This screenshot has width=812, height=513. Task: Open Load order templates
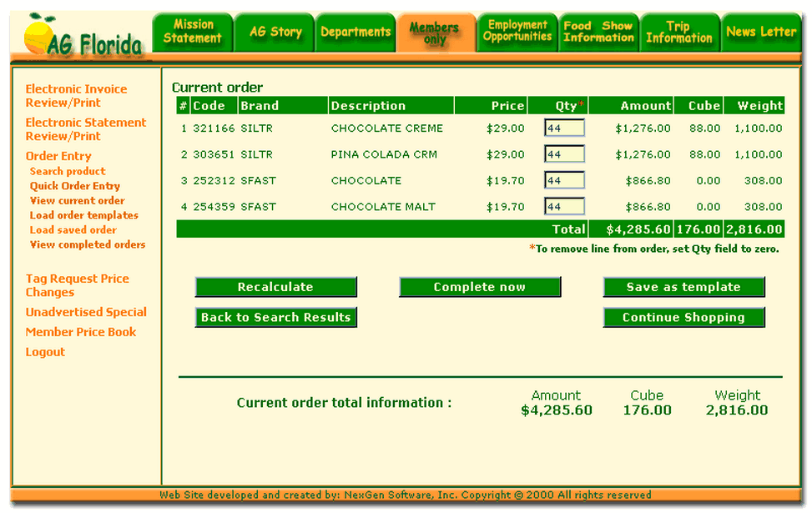point(83,215)
